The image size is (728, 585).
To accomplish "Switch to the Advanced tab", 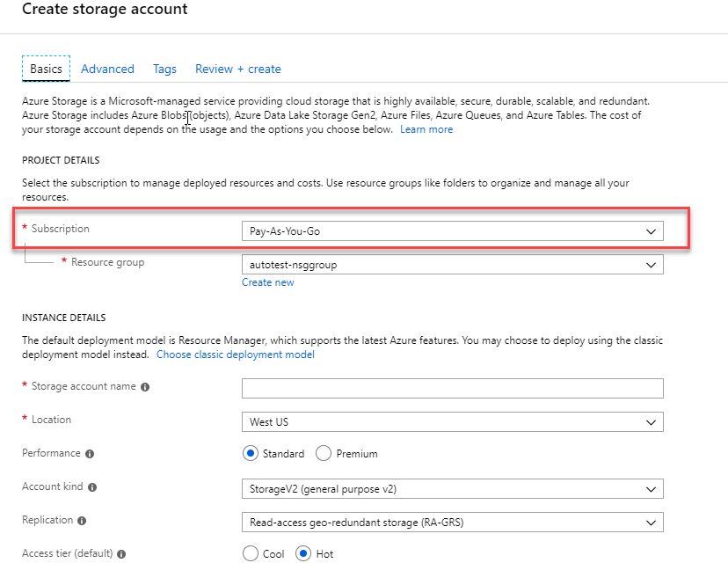I will coord(107,69).
